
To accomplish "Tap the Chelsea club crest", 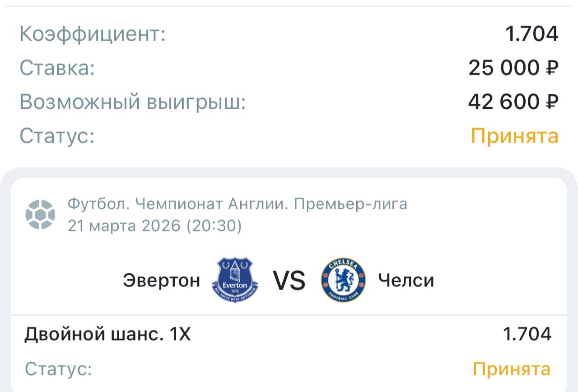I will (343, 280).
